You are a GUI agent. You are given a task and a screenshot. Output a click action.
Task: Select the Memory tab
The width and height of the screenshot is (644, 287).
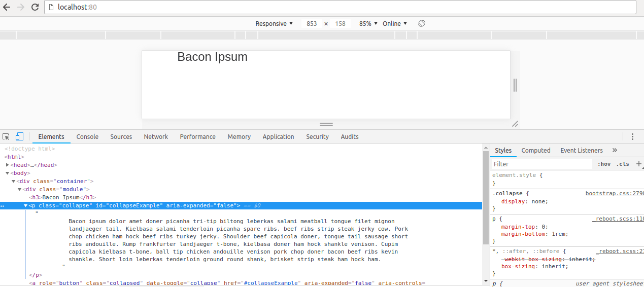[x=239, y=137]
